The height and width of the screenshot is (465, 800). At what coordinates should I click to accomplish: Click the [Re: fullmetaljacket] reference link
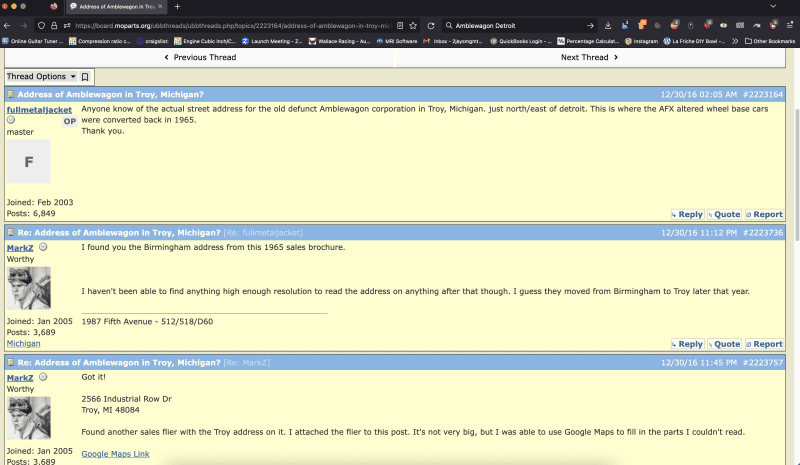[x=263, y=233]
